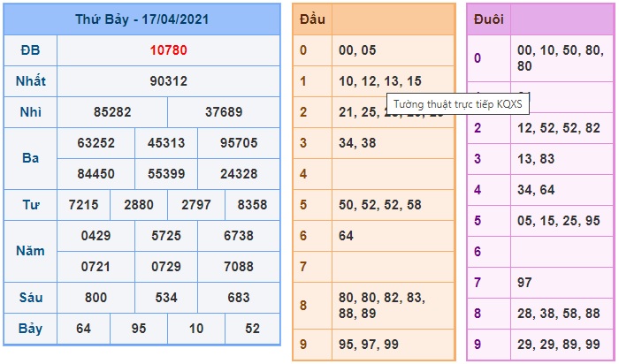Click the Bảy row label

click(x=30, y=329)
